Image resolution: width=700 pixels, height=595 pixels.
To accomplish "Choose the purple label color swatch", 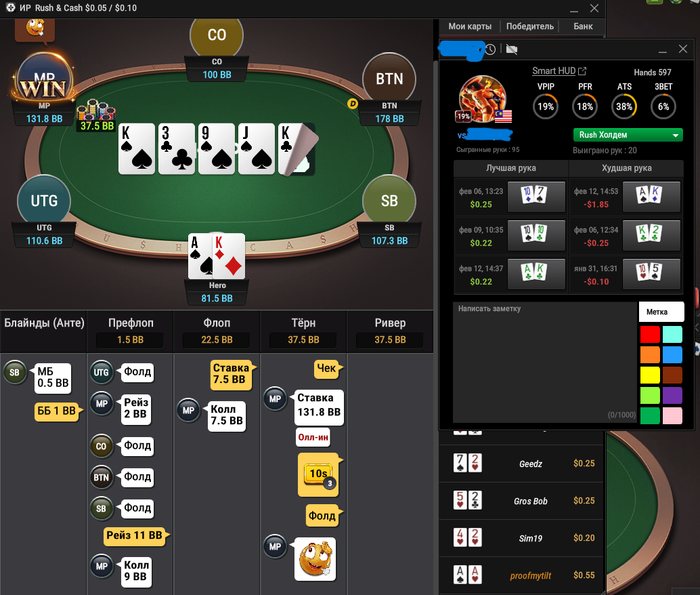I will click(672, 395).
